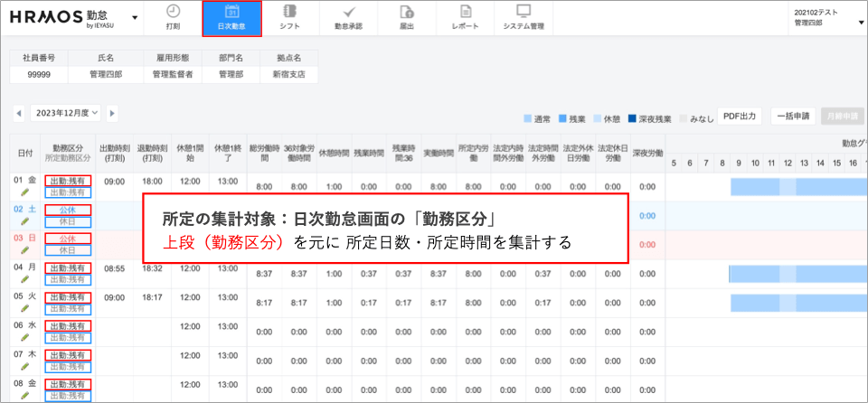This screenshot has width=868, height=403.
Task: Edit the 04 月 row with pencil icon
Action: click(24, 279)
